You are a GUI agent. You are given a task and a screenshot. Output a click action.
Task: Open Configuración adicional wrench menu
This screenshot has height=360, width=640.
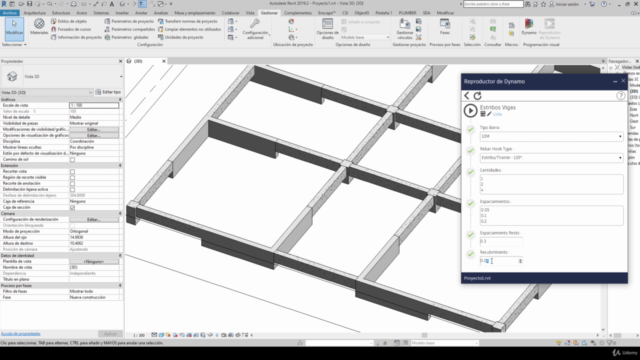click(x=255, y=29)
